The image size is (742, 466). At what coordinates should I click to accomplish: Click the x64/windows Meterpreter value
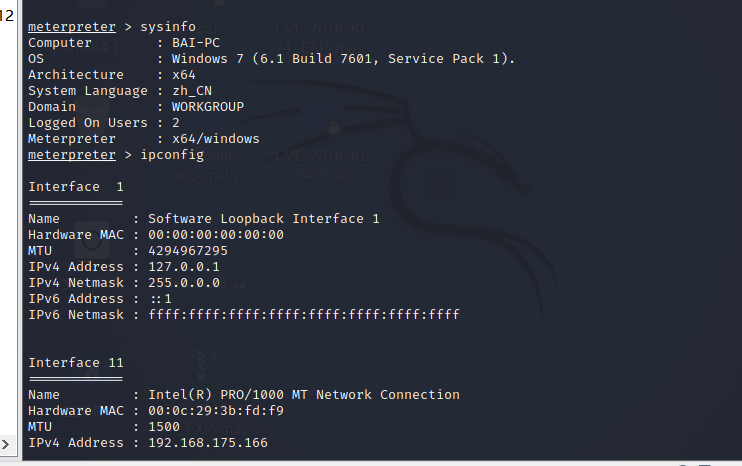tap(215, 139)
